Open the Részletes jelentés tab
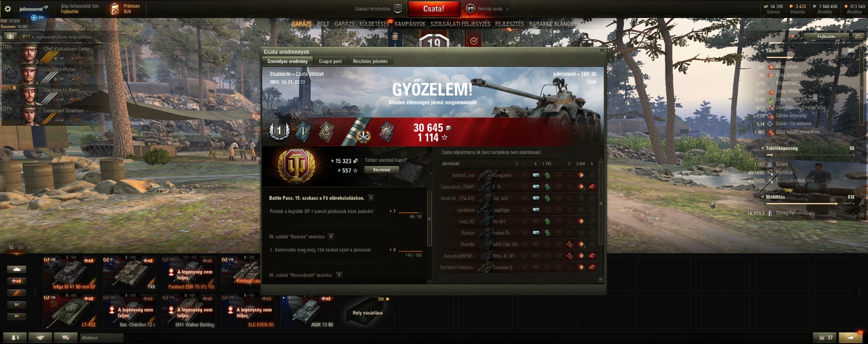 tap(370, 61)
